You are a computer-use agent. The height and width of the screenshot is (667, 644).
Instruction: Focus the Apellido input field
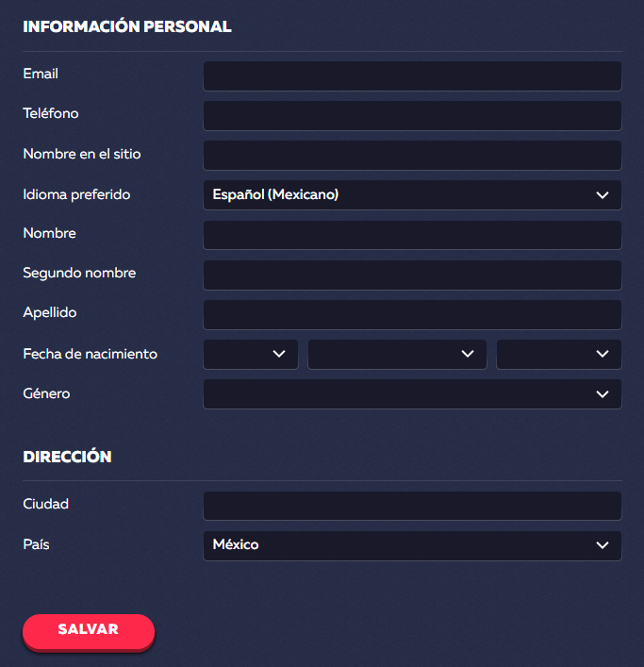coord(412,315)
